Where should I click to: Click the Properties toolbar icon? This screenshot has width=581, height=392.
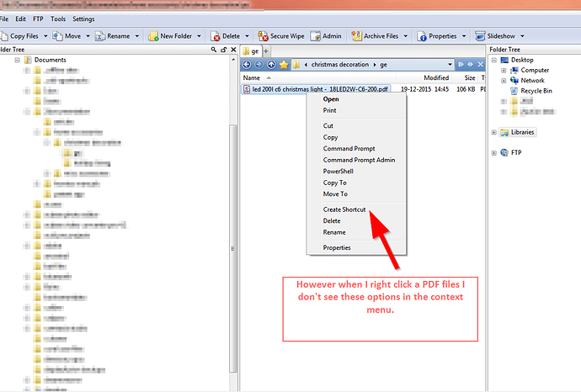(x=422, y=36)
